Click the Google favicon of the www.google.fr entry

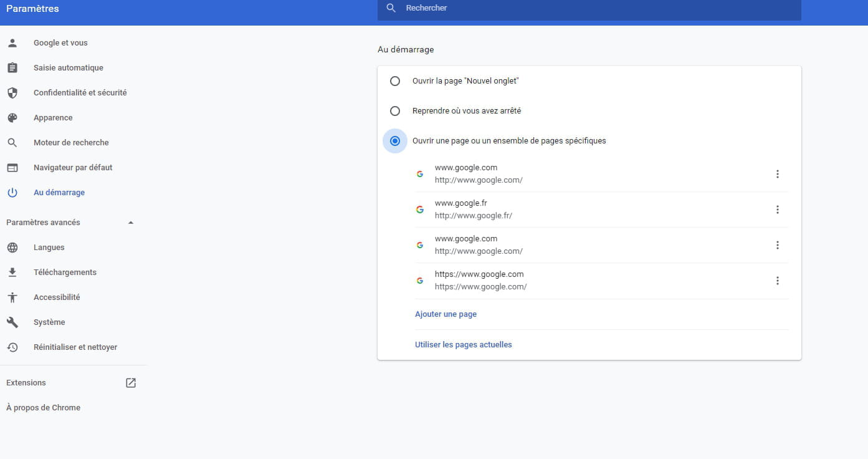pos(420,210)
